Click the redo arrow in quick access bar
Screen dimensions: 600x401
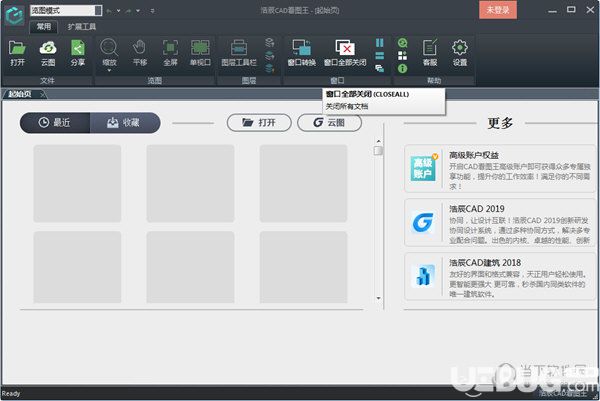tap(129, 11)
